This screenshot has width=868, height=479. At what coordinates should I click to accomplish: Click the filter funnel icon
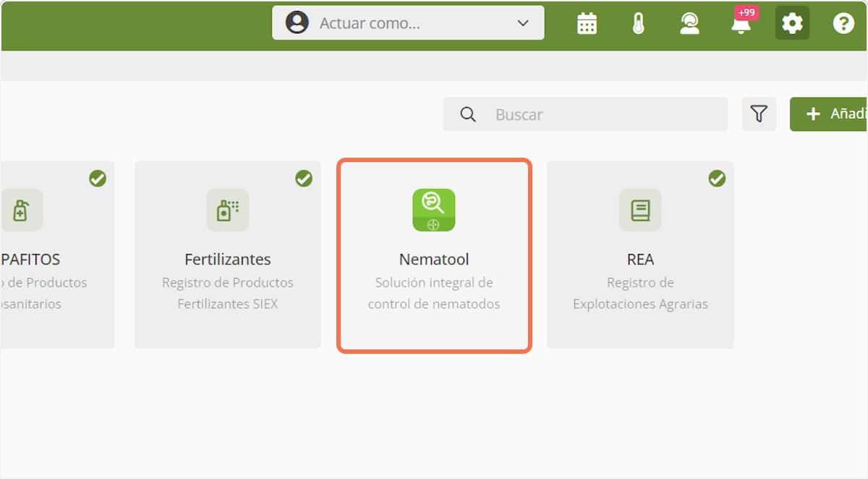coord(759,114)
